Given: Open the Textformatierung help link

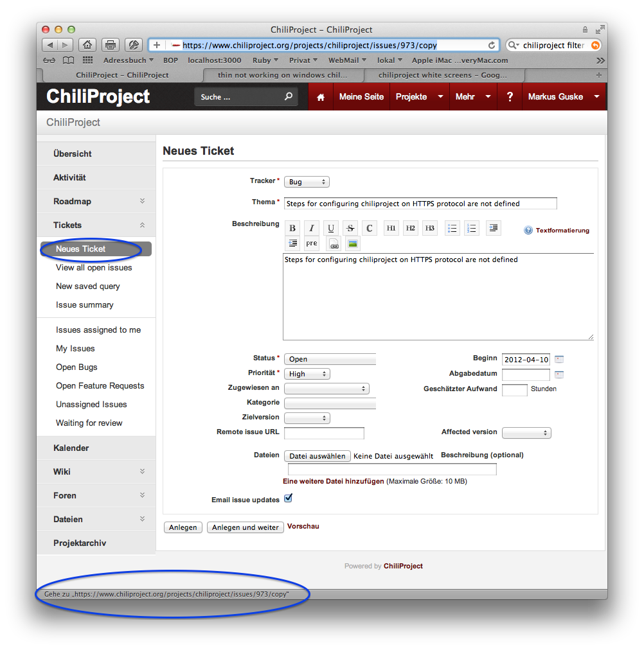Looking at the screenshot, I should (x=562, y=231).
